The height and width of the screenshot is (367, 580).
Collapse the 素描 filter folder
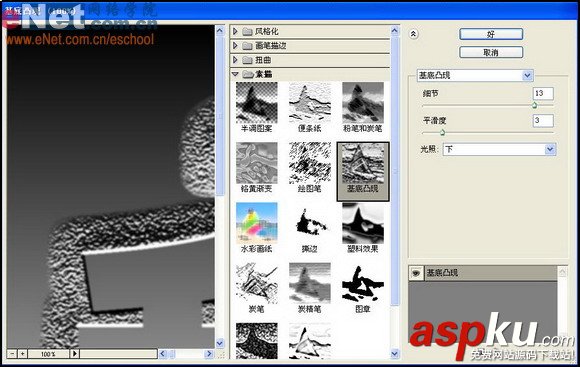coord(235,74)
